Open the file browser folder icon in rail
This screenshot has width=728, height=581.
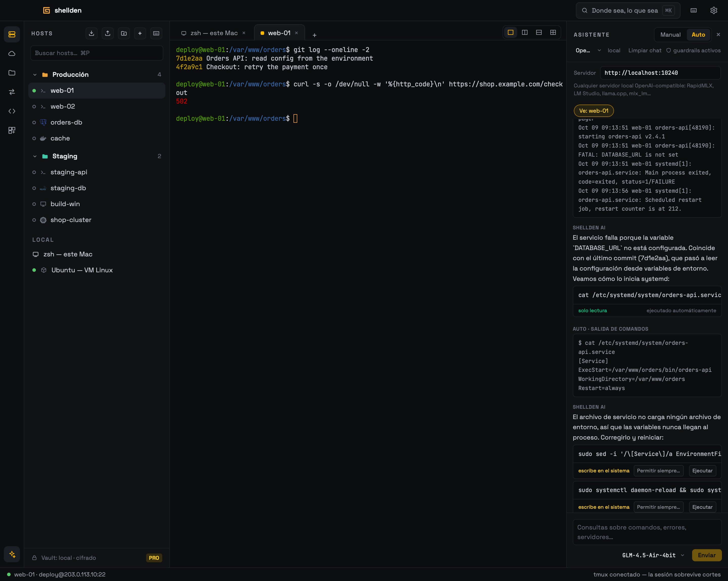click(12, 72)
